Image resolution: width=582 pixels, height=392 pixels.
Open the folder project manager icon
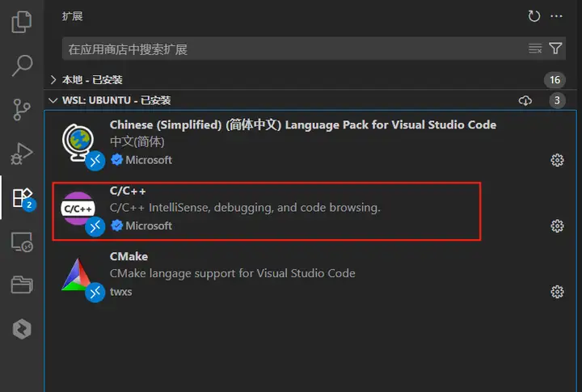point(22,285)
